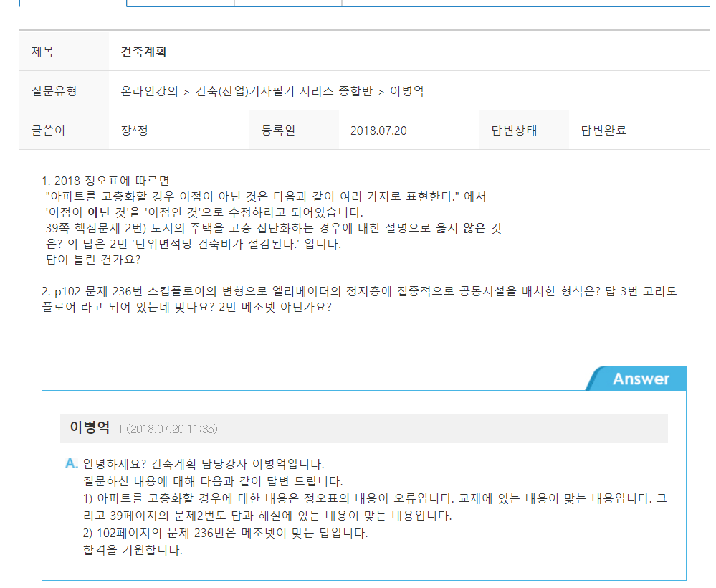Click 온라인강의 in the question type path
The height and width of the screenshot is (588, 716).
tap(149, 91)
